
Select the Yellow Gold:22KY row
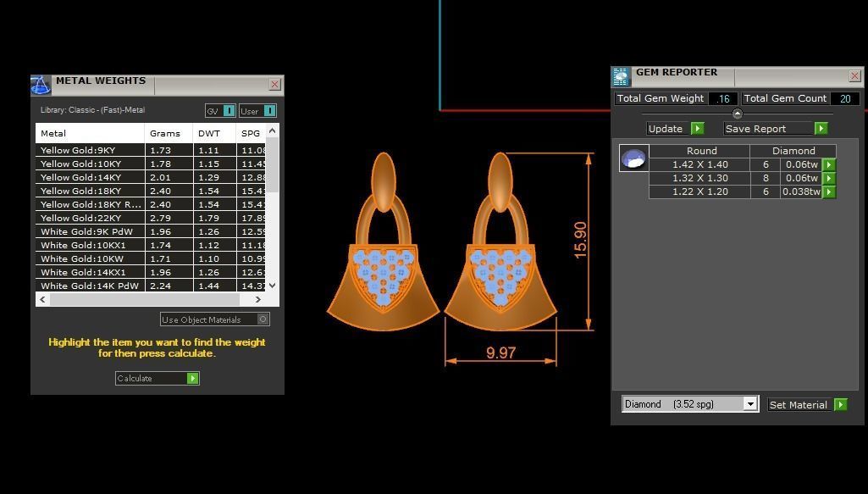151,219
